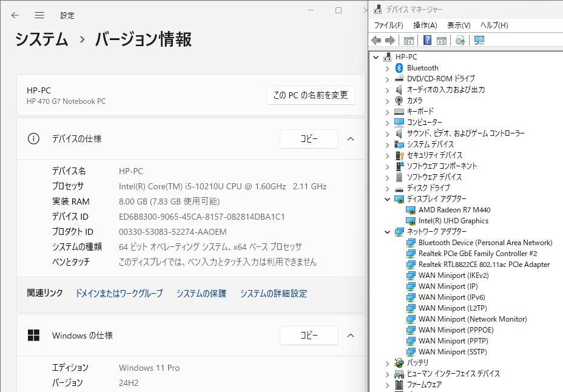Select Intel(R) UHD Graphics adapter
563x392 pixels.
[x=453, y=221]
